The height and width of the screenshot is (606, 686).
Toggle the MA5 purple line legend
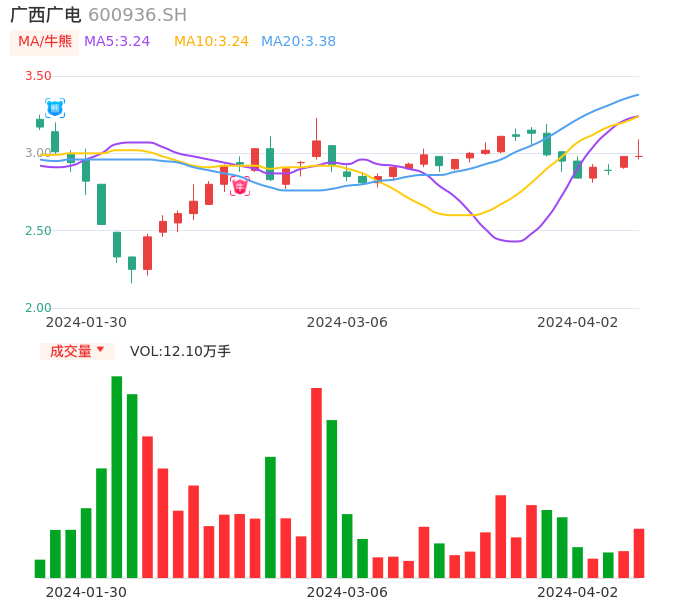click(117, 41)
